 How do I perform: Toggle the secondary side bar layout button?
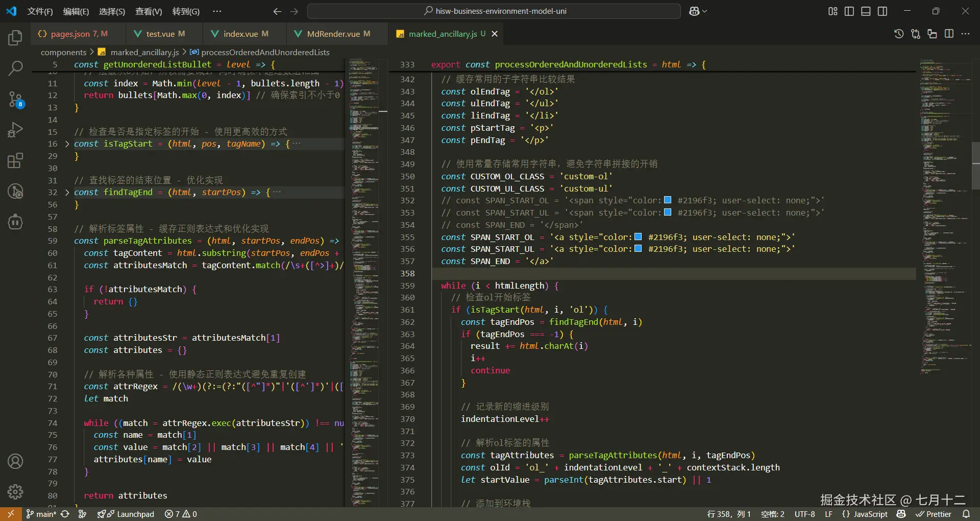882,11
